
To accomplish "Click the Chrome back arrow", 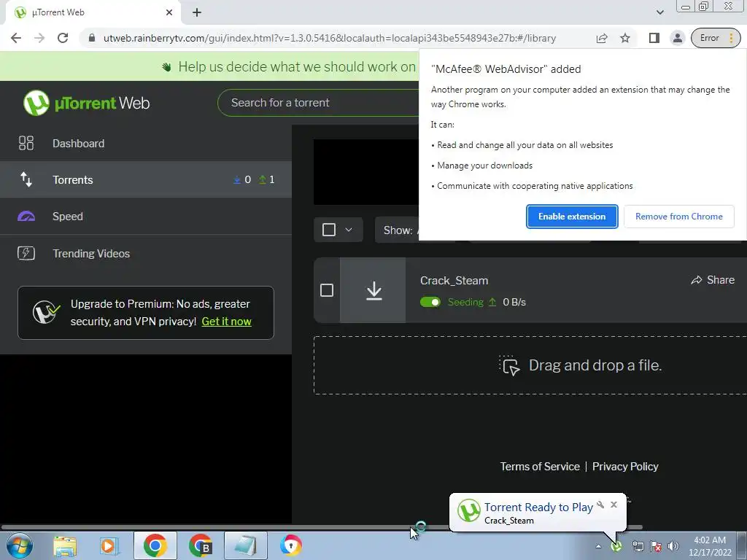I will pos(16,38).
